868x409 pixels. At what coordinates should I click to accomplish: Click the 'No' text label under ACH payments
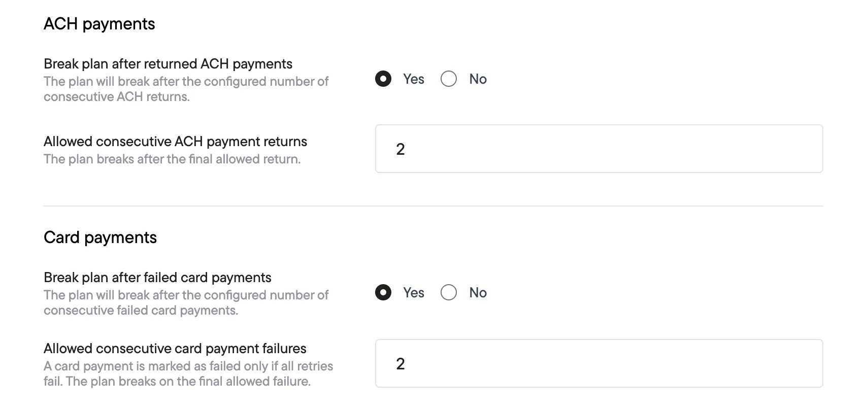[478, 79]
